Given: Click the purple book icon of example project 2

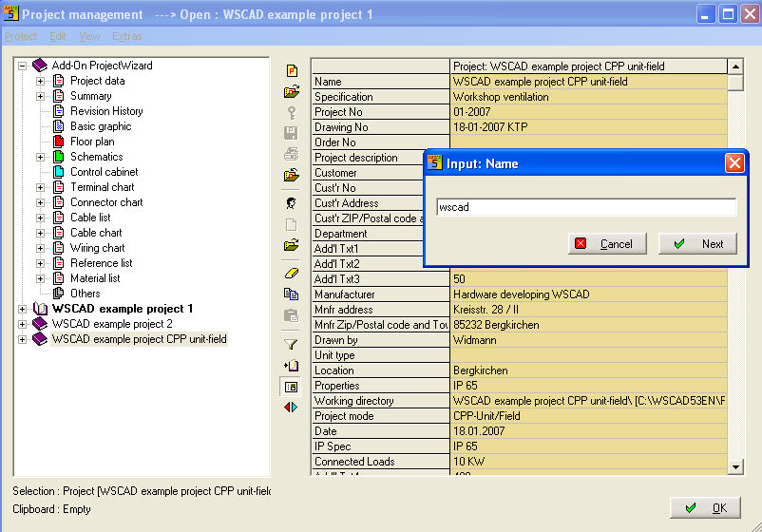Looking at the screenshot, I should point(40,324).
